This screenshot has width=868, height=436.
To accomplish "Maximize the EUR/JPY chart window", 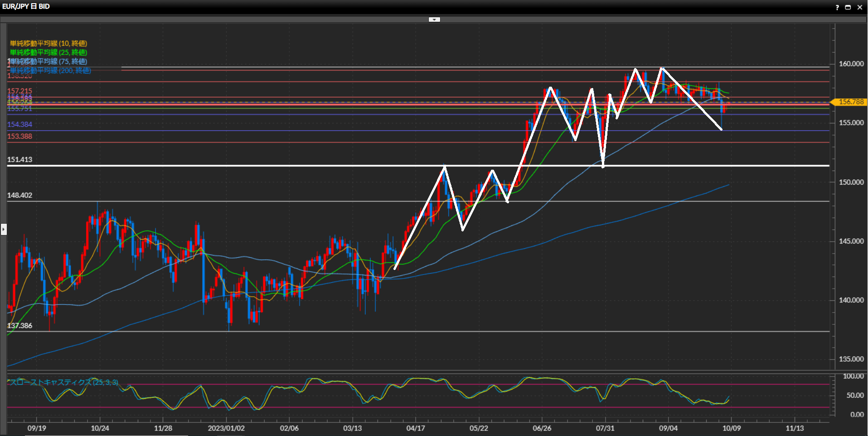I will (848, 7).
